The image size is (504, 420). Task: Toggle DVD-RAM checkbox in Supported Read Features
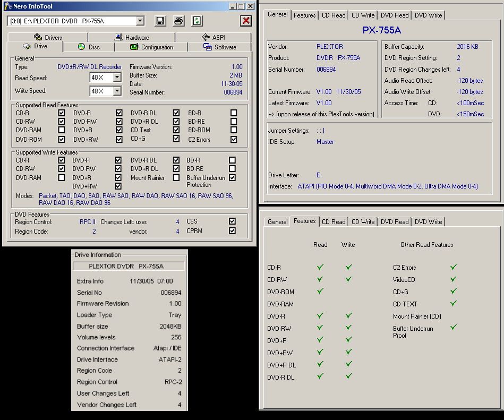(62, 130)
